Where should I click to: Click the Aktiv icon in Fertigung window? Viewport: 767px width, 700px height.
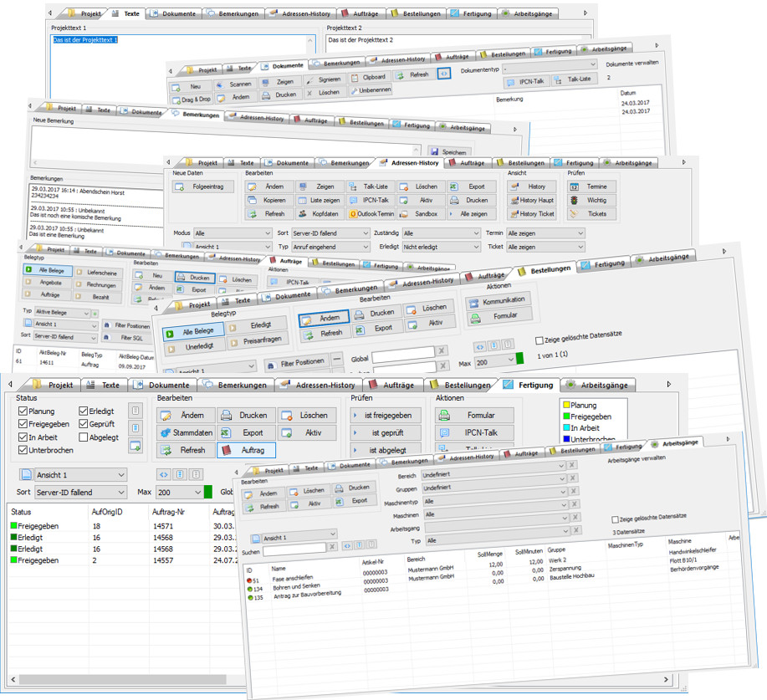tap(287, 433)
